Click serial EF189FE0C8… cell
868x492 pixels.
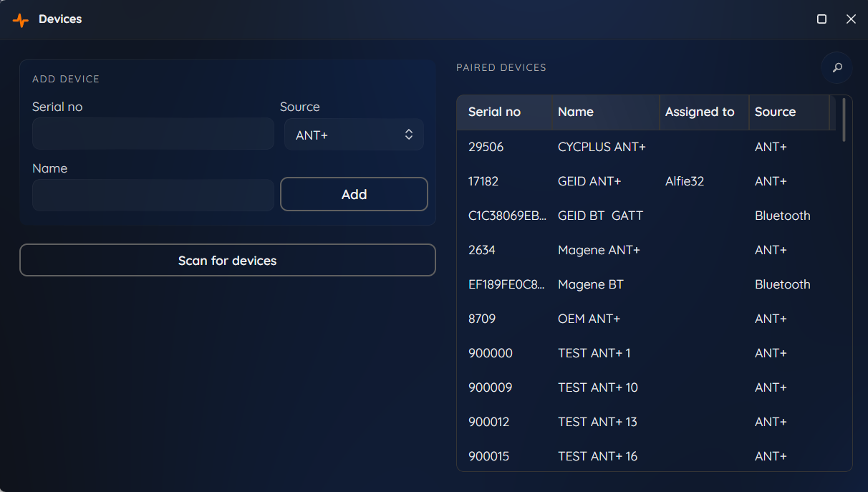[x=507, y=284]
